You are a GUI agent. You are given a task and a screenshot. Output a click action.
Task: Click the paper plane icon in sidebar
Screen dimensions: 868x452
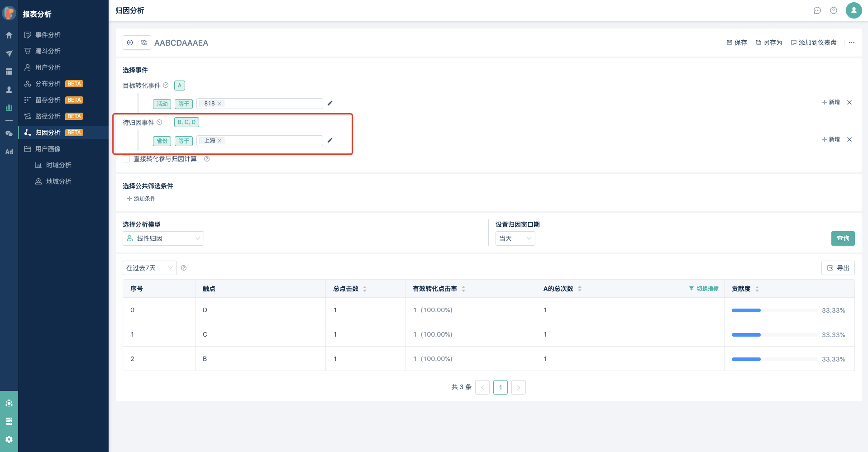coord(9,53)
